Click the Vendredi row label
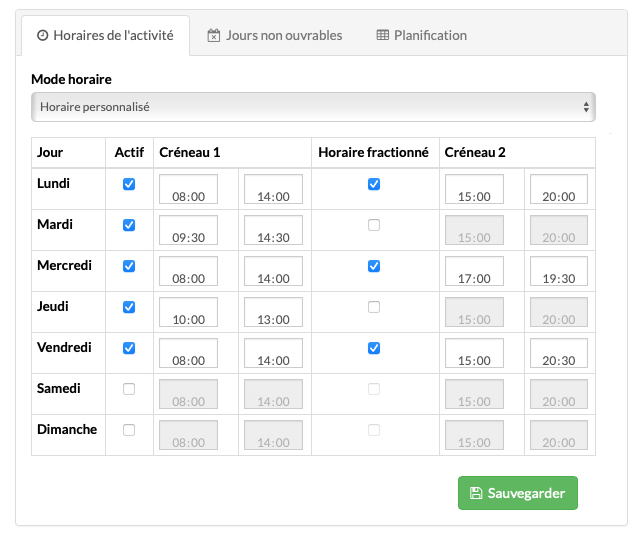Viewport: 632px width, 542px height. (64, 347)
